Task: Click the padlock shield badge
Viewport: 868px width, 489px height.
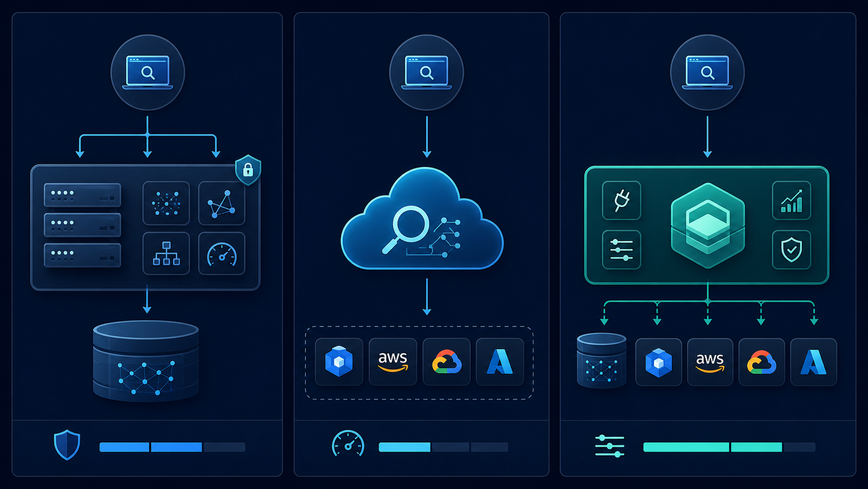Action: [x=248, y=170]
